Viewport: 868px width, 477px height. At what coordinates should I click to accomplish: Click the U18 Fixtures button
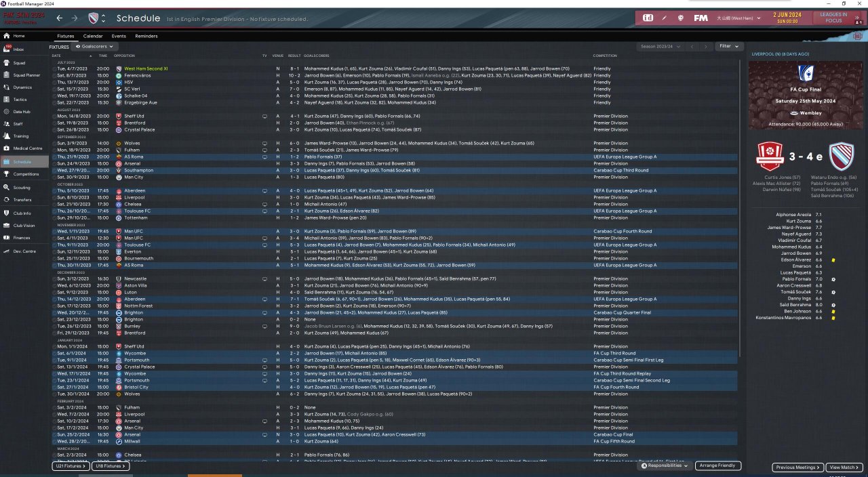pyautogui.click(x=110, y=466)
